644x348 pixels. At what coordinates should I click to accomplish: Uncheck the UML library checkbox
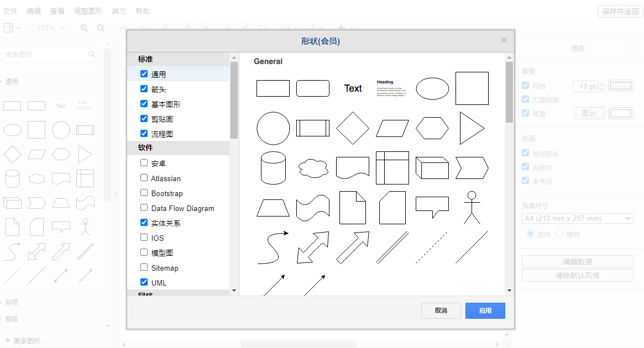(x=144, y=282)
